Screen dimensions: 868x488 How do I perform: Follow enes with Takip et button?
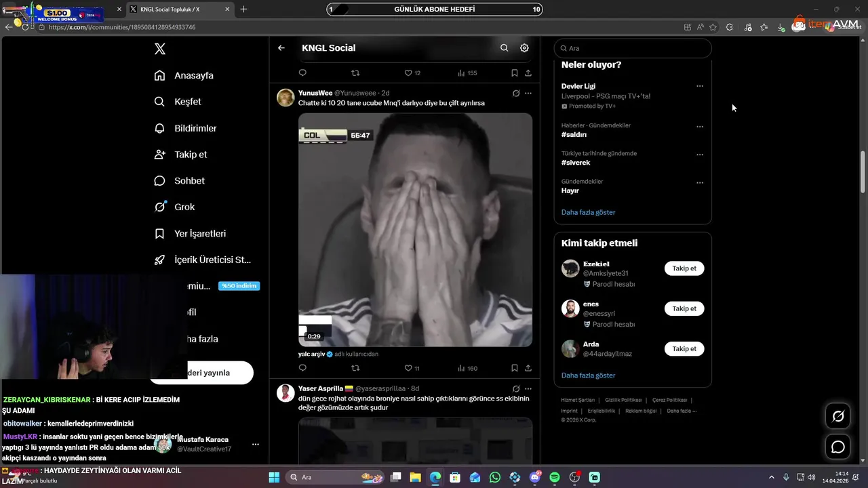(684, 308)
